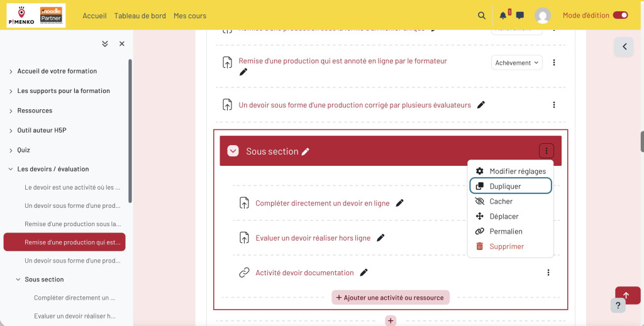Click assignment icon of 'Evaluer un devoir' activity

(245, 238)
